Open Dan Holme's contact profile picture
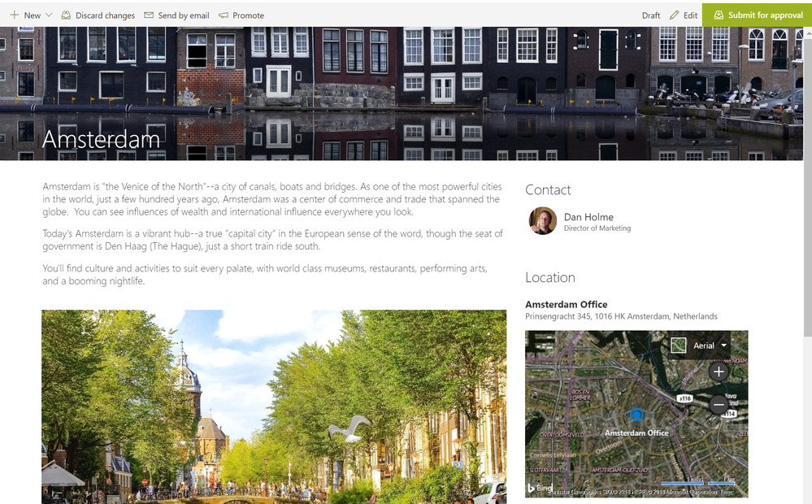 point(542,220)
